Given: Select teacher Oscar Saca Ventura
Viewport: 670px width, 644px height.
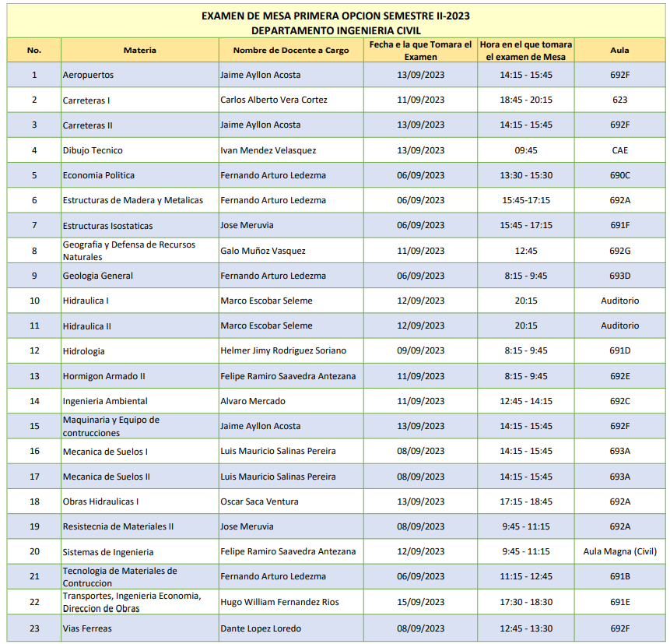Looking at the screenshot, I should (x=259, y=501).
